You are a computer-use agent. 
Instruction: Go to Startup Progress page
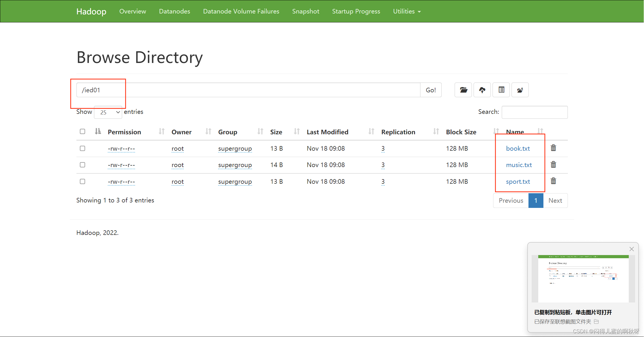(x=356, y=11)
